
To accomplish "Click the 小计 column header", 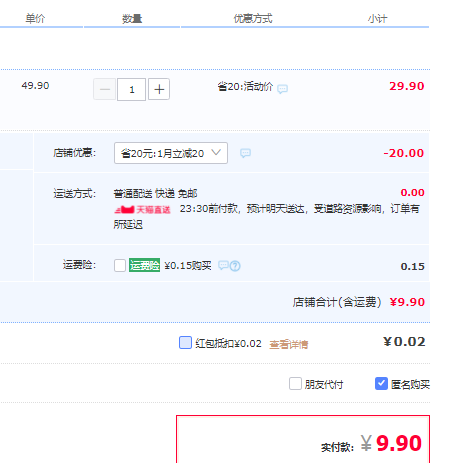I will pyautogui.click(x=378, y=19).
